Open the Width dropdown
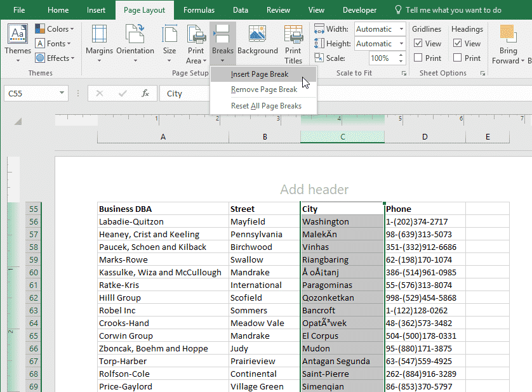The image size is (532, 392). [x=401, y=29]
